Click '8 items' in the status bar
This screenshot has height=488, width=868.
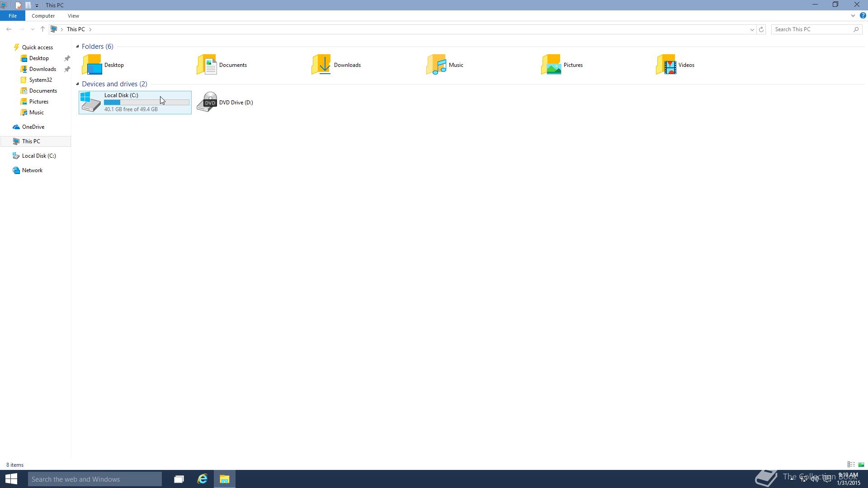pyautogui.click(x=15, y=465)
